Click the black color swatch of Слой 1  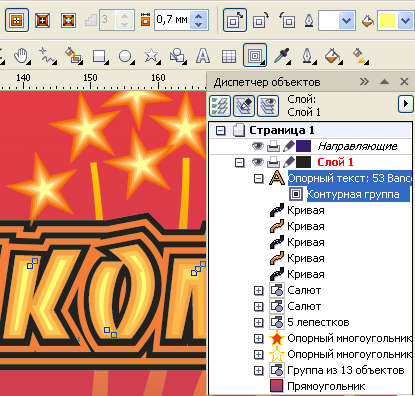click(303, 162)
